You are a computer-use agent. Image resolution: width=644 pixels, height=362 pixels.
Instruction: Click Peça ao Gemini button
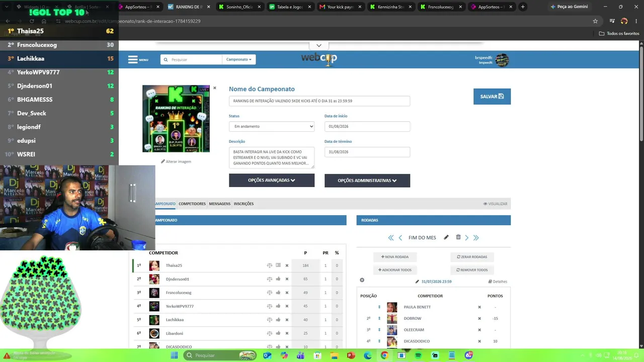(569, 7)
